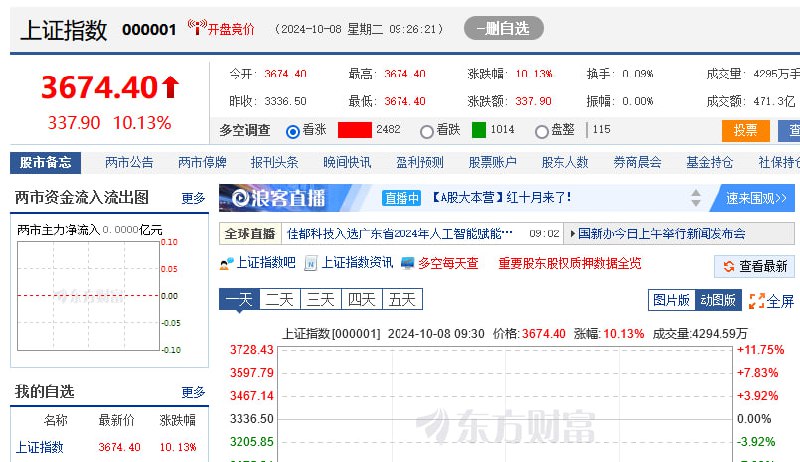Open 重要股东股权质押数据全览 link
The height and width of the screenshot is (462, 800).
point(570,264)
